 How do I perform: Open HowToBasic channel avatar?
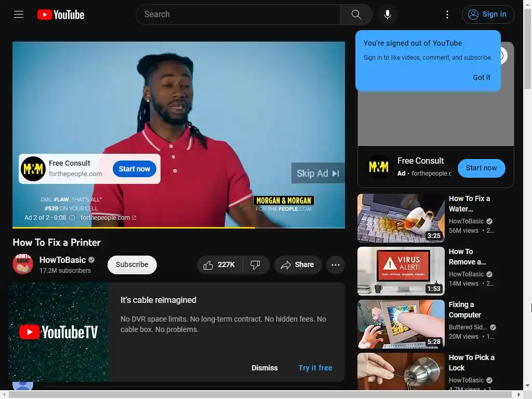pos(23,264)
